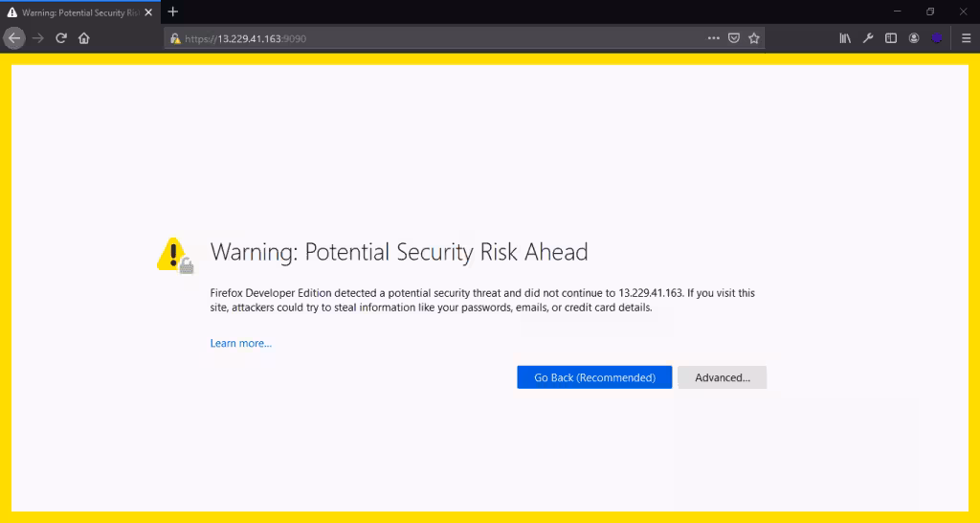Open developer tools wrench icon
Screen dimensions: 980x523
(x=867, y=38)
